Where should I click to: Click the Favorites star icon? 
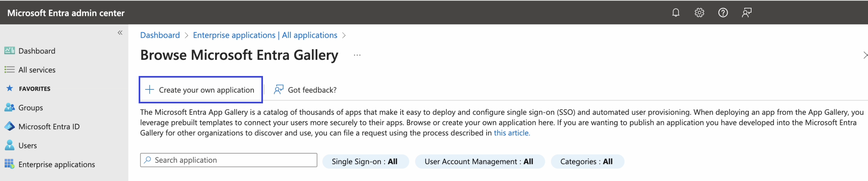9,88
